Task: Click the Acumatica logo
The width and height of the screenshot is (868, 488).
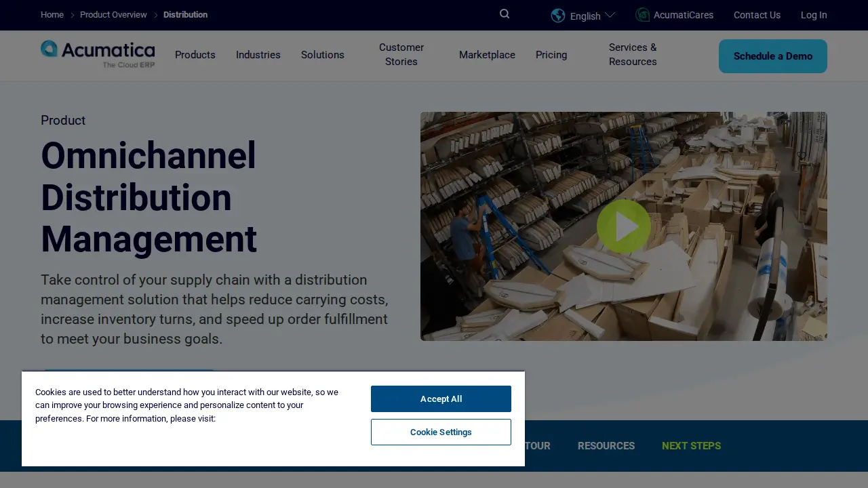Action: tap(98, 54)
